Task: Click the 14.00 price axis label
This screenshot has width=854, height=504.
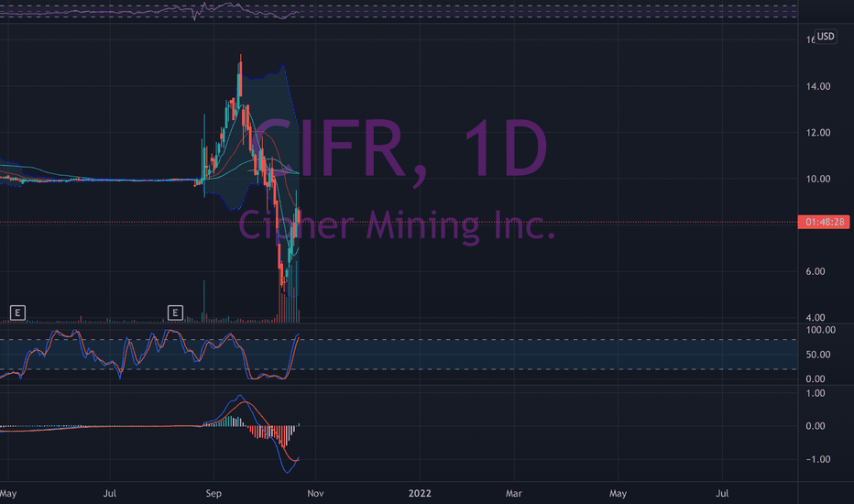Action: click(x=818, y=86)
